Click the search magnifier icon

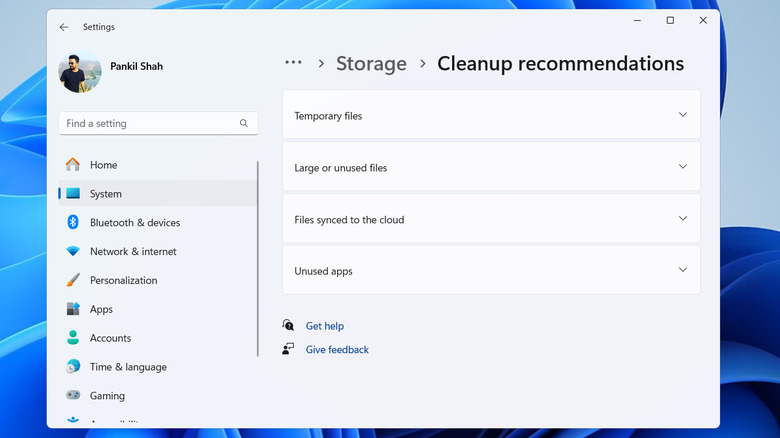point(244,124)
